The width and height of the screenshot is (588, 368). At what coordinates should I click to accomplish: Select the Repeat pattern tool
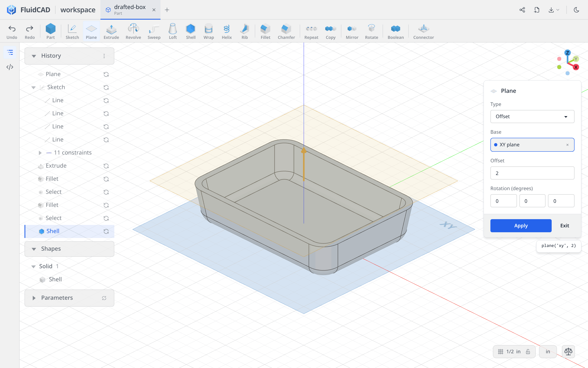(311, 31)
